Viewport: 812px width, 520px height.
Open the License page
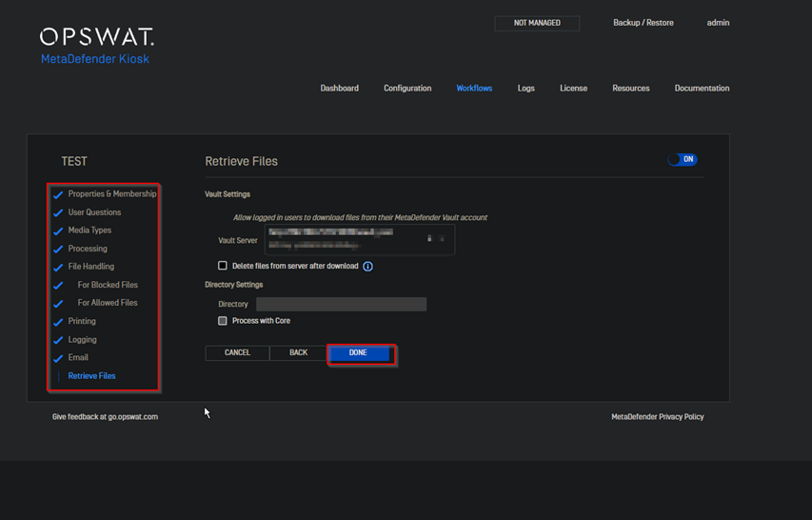pos(573,88)
